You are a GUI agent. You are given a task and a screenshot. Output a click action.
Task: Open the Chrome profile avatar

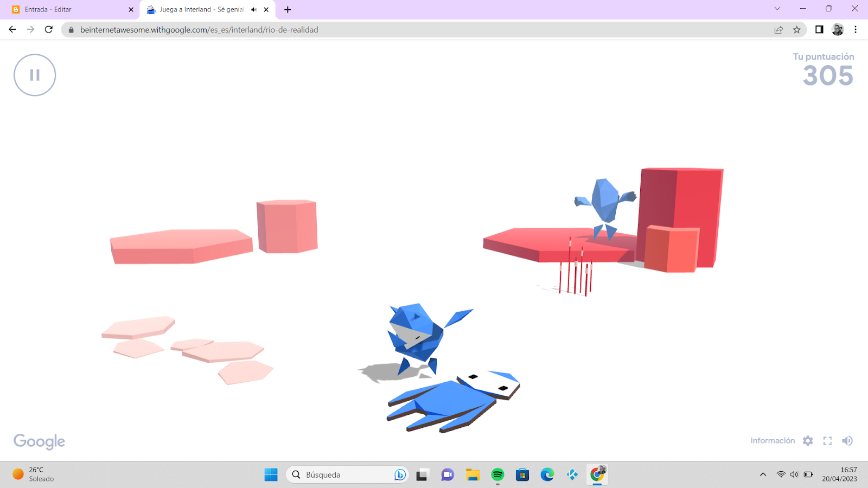coord(838,29)
